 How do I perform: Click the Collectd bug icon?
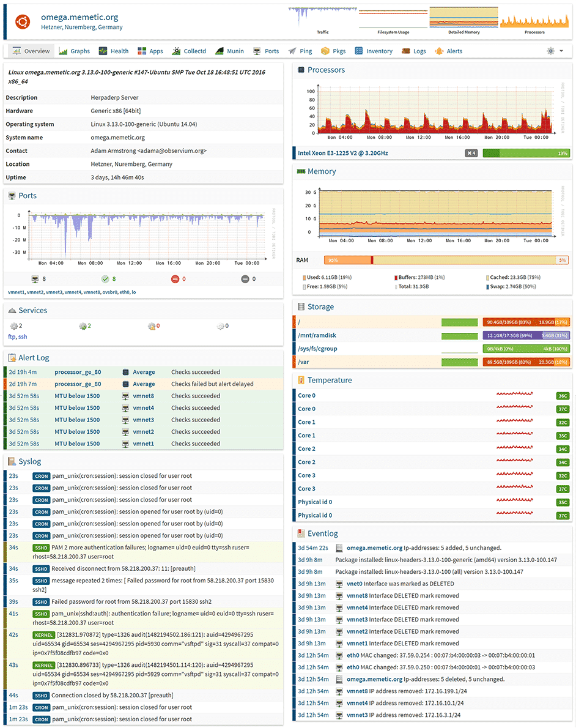(x=176, y=51)
